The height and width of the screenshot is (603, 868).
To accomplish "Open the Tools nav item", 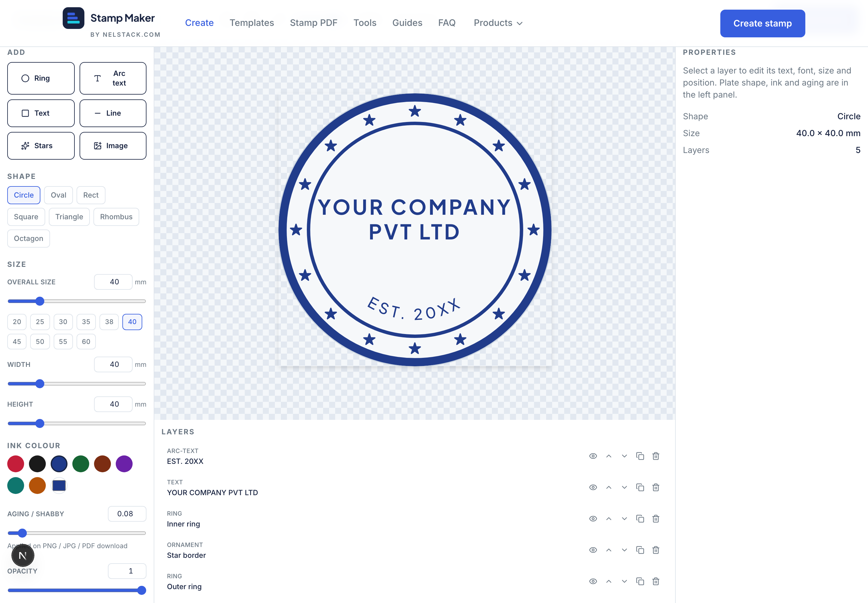I will tap(365, 23).
